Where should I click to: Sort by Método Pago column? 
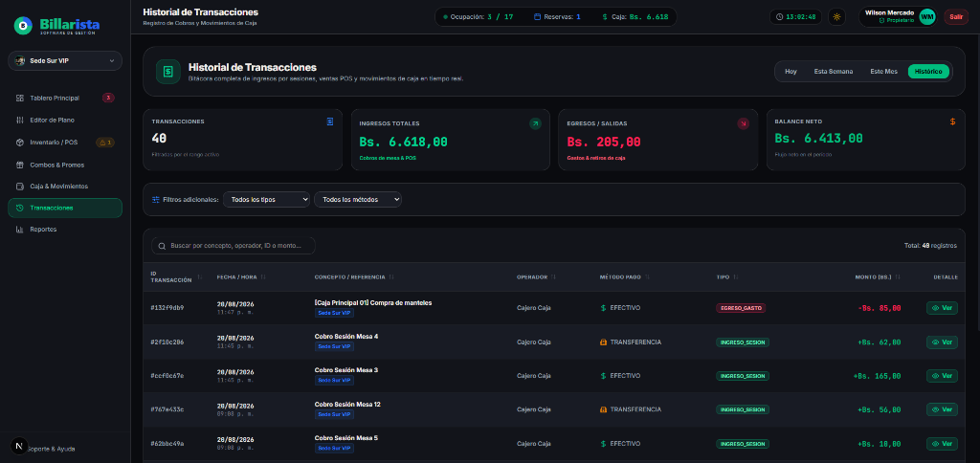tap(624, 276)
